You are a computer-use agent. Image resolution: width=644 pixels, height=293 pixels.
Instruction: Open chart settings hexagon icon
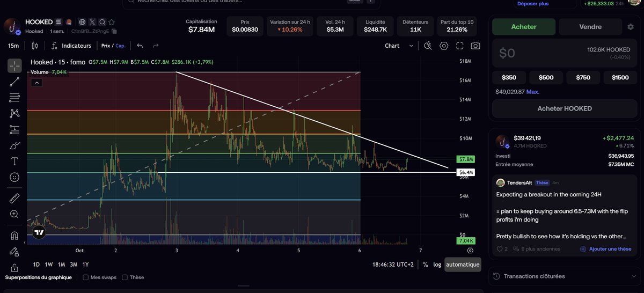pos(444,46)
